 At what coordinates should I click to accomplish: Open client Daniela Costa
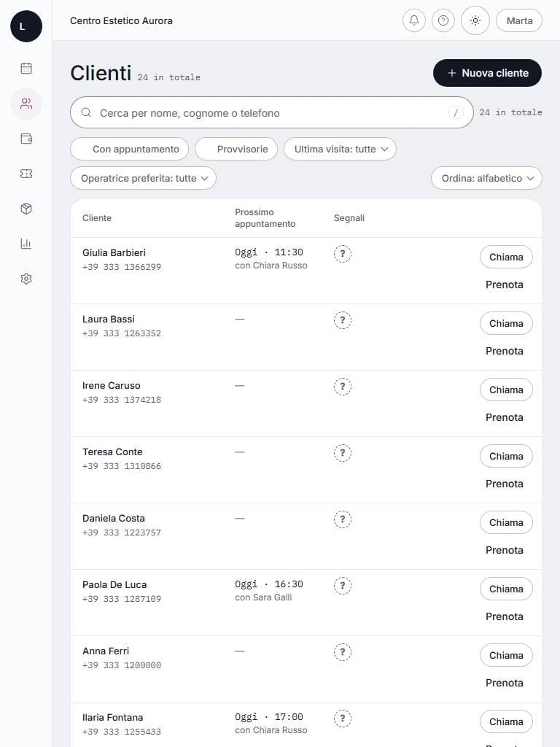click(x=113, y=519)
